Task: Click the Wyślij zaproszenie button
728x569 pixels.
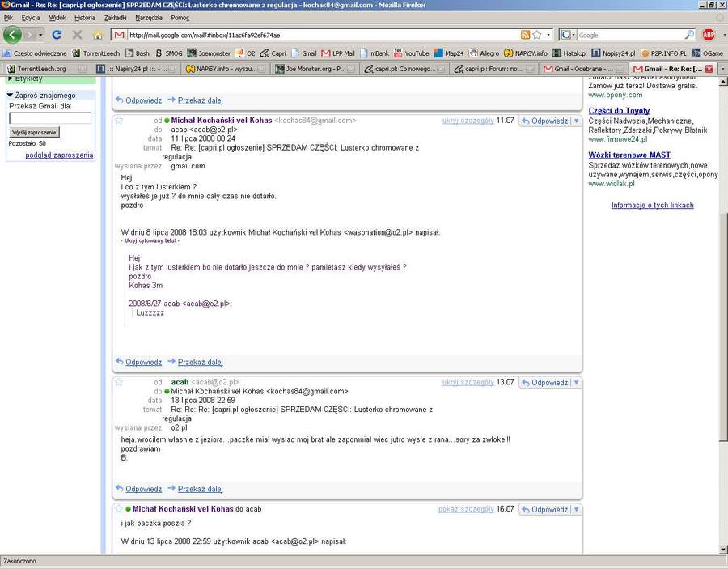Action: pyautogui.click(x=34, y=132)
